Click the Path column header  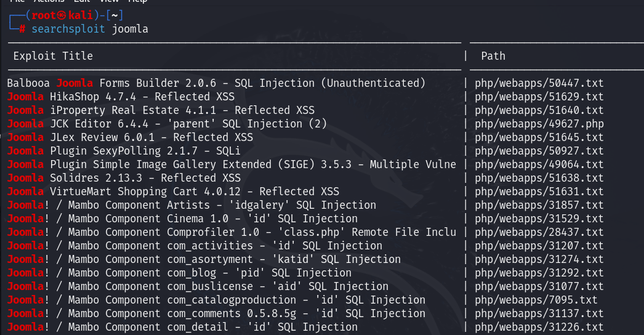493,56
